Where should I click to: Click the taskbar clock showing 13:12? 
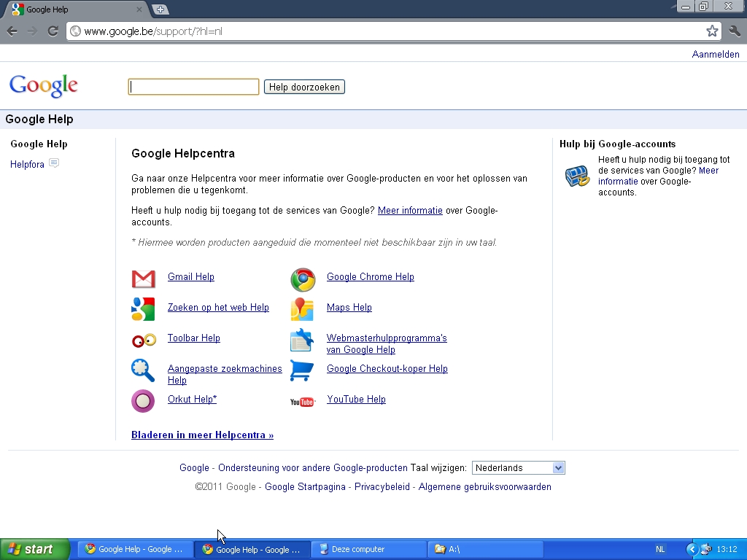click(727, 549)
